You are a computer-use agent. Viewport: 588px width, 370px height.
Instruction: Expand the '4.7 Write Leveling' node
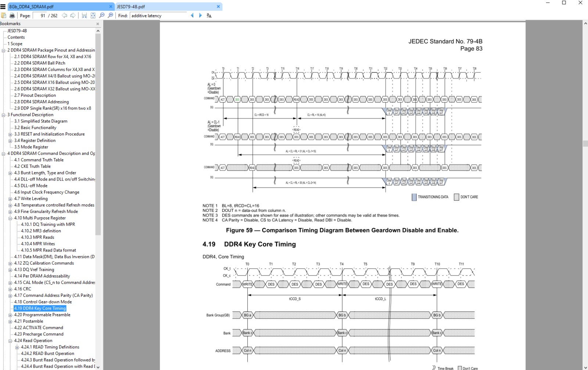coord(10,199)
